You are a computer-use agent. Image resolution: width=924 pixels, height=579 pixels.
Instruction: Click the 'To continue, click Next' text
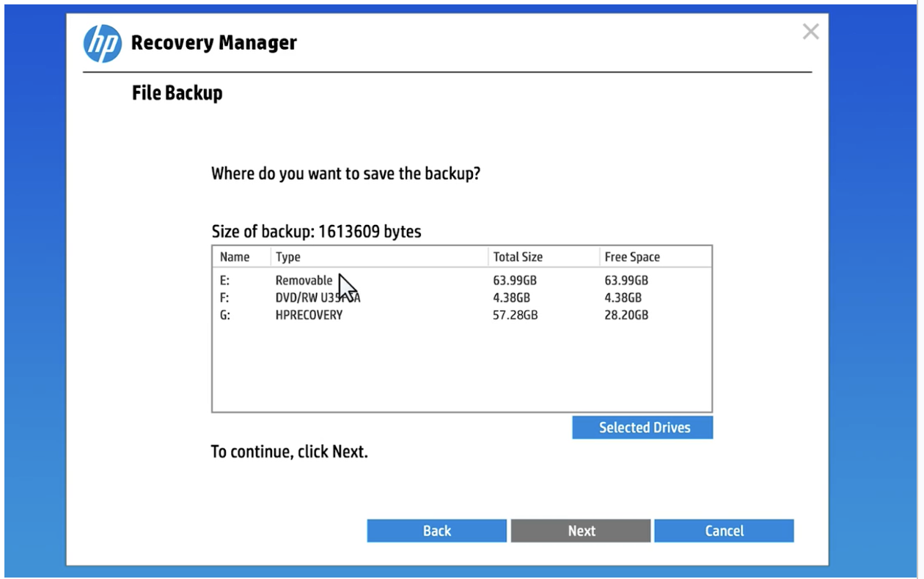click(x=289, y=451)
